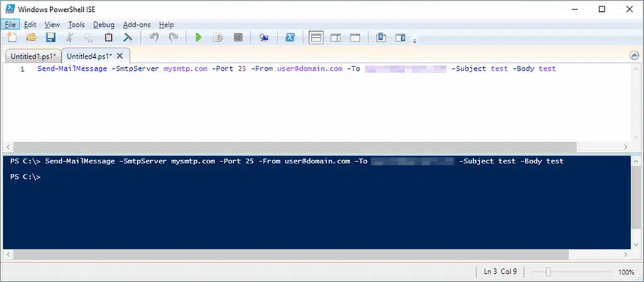The width and height of the screenshot is (644, 282).
Task: Click console pane scroll right arrow
Action: tap(626, 254)
